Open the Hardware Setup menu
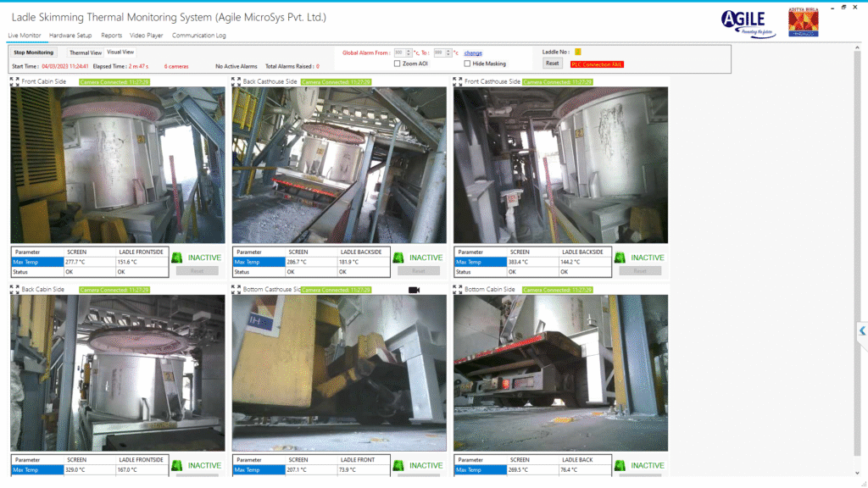868x488 pixels. (70, 36)
